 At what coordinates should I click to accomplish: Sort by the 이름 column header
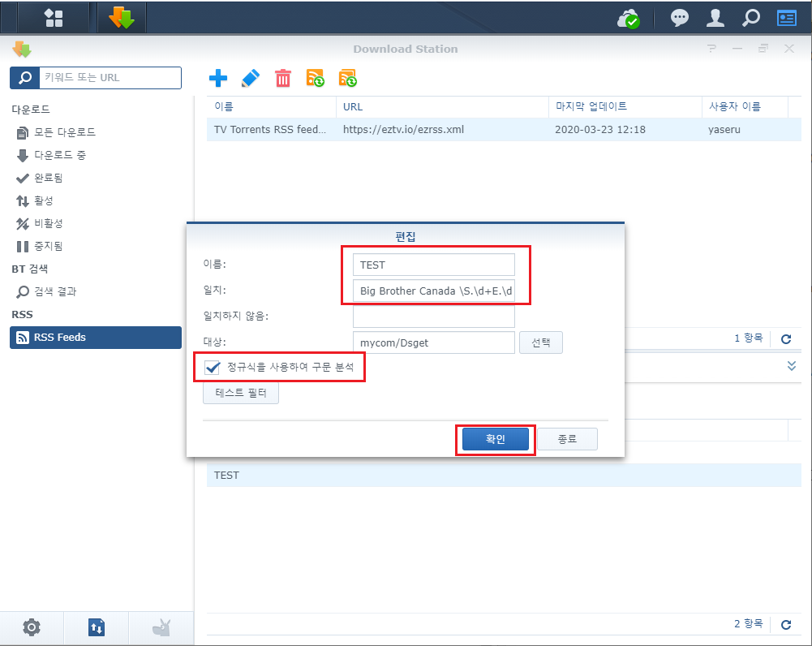[x=272, y=106]
